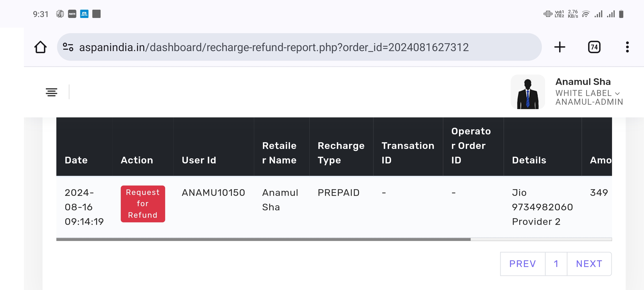Click the Recharge Type column header
This screenshot has width=644, height=290.
[x=341, y=153]
